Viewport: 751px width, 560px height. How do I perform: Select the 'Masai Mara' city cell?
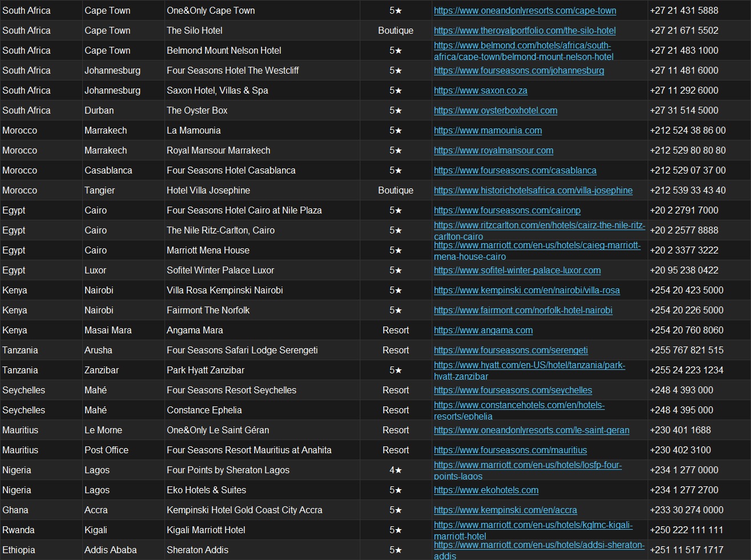pyautogui.click(x=123, y=330)
